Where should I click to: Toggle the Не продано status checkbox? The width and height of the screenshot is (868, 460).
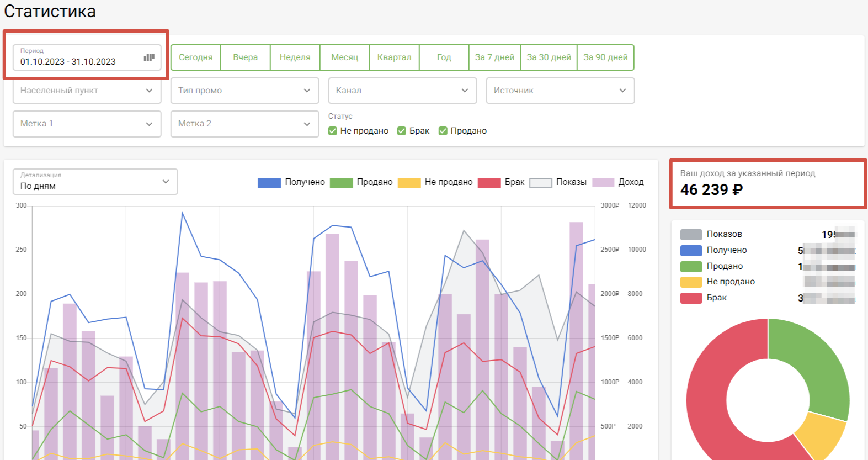333,131
